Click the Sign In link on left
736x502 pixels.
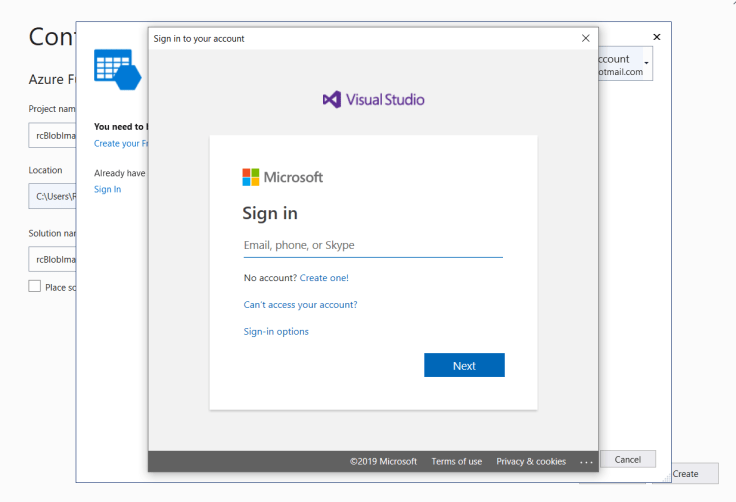(x=107, y=189)
